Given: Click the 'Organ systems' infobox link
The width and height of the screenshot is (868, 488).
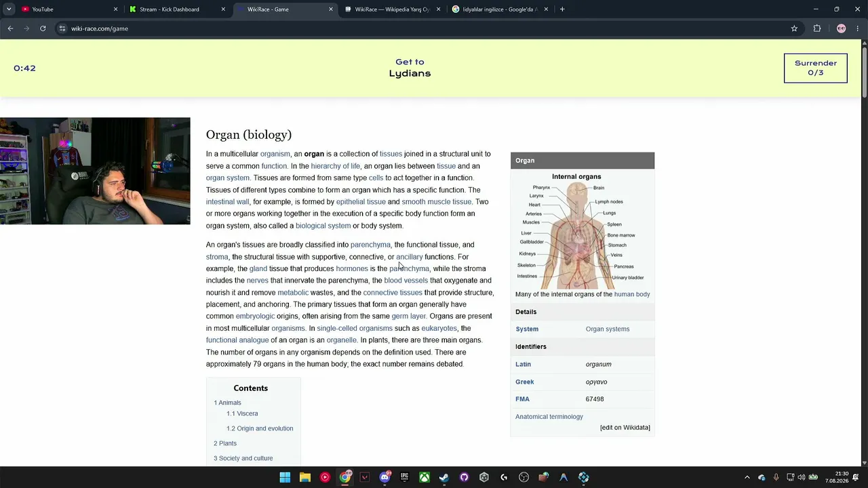Looking at the screenshot, I should (x=608, y=329).
